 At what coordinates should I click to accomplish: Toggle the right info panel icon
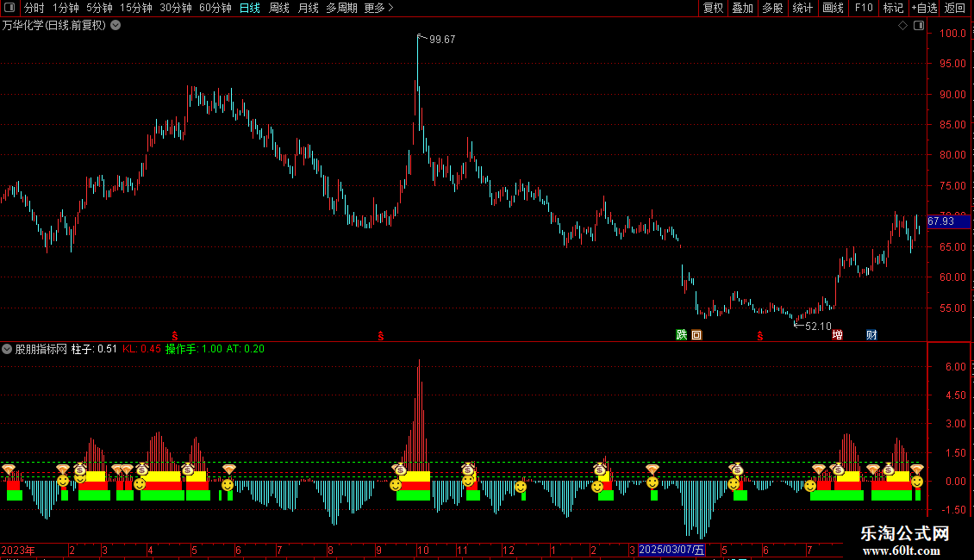click(919, 26)
